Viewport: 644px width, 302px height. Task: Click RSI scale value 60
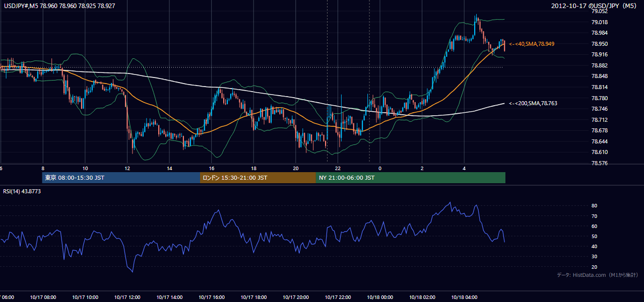point(594,226)
